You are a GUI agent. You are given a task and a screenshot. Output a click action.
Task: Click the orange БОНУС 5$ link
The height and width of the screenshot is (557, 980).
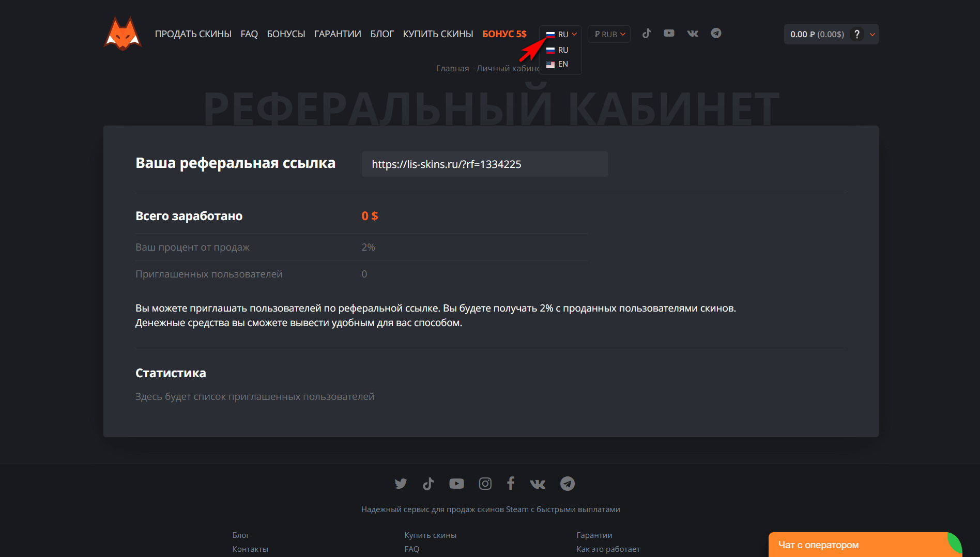click(x=504, y=34)
